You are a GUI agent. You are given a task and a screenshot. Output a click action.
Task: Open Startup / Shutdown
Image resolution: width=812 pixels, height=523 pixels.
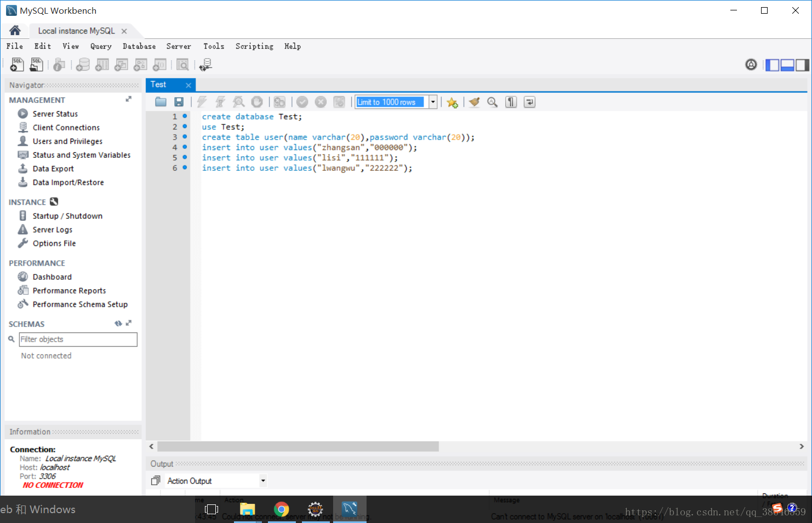(x=67, y=216)
